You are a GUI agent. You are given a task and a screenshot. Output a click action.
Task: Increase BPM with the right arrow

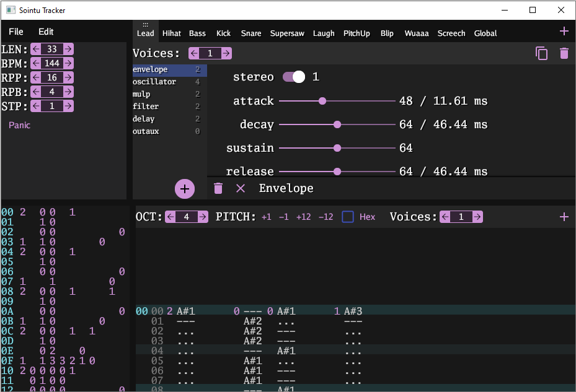[68, 63]
